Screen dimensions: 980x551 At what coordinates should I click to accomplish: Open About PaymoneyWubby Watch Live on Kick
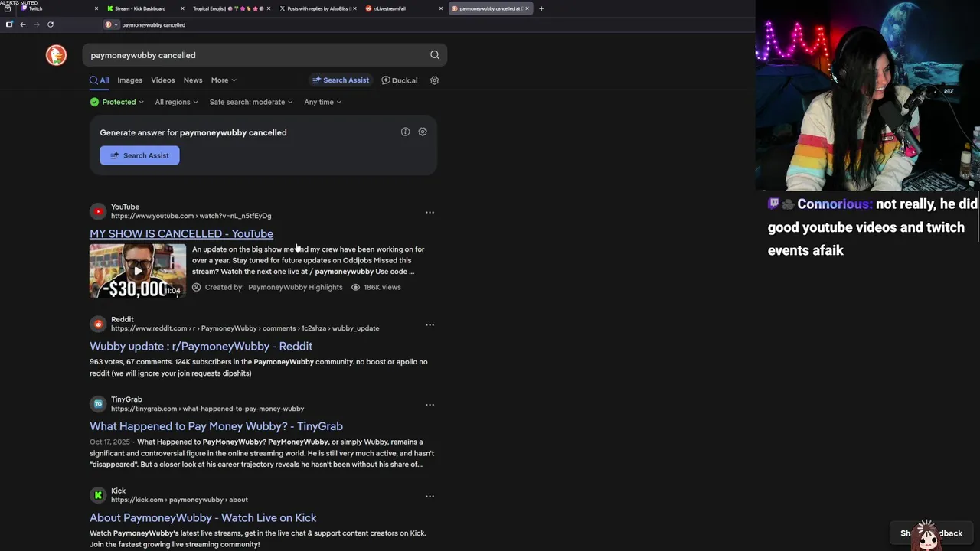pyautogui.click(x=203, y=517)
